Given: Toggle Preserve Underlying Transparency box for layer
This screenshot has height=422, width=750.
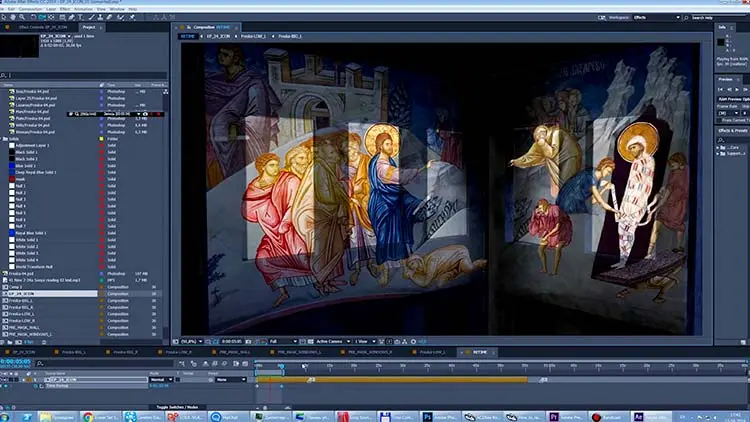Looking at the screenshot, I should [x=178, y=379].
